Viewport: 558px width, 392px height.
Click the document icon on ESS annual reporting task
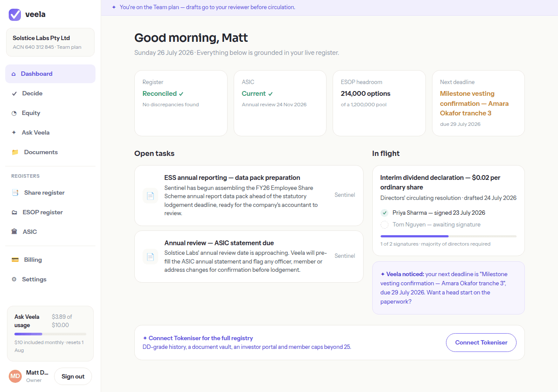pyautogui.click(x=150, y=196)
